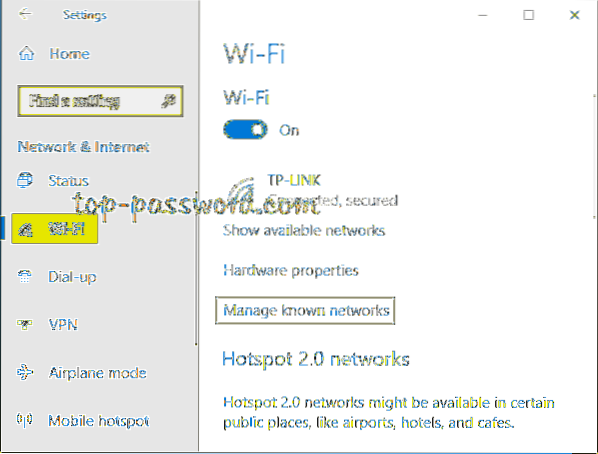Focus the Find a setting box
This screenshot has height=454, width=598.
tap(100, 101)
